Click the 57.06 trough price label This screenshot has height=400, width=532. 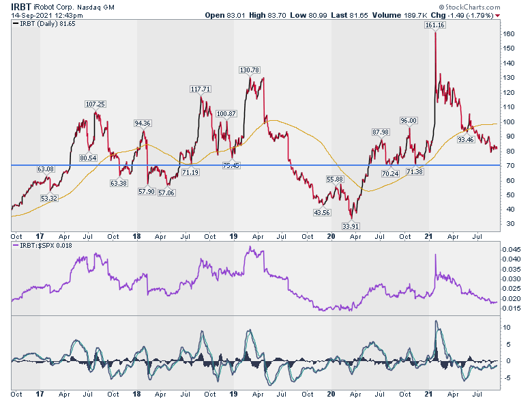click(x=166, y=193)
